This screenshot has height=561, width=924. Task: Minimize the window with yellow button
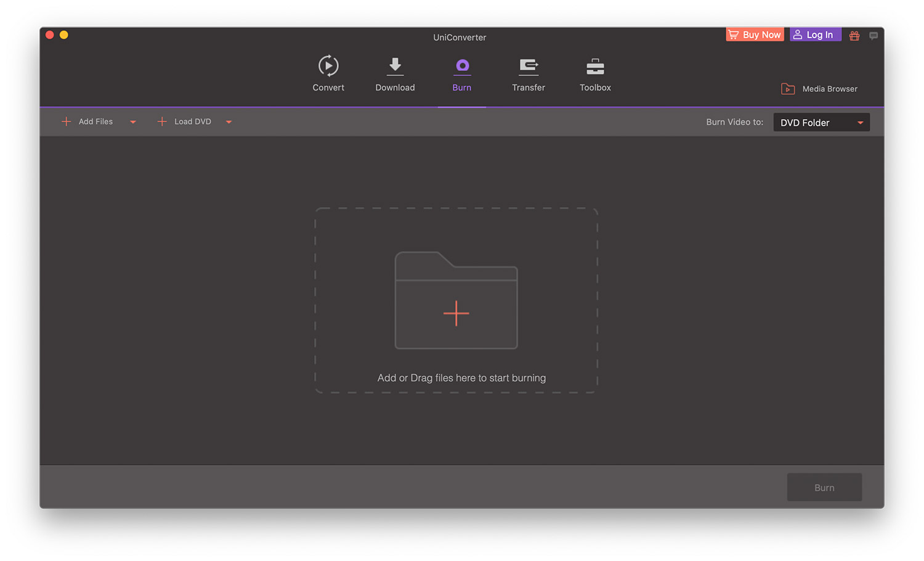[x=64, y=35]
